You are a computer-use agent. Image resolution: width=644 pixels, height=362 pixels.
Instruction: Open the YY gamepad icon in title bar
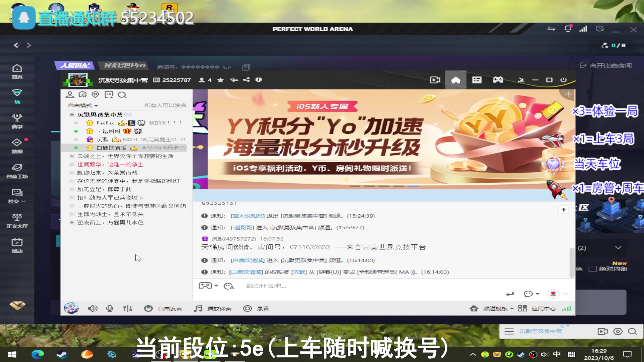coord(498,80)
